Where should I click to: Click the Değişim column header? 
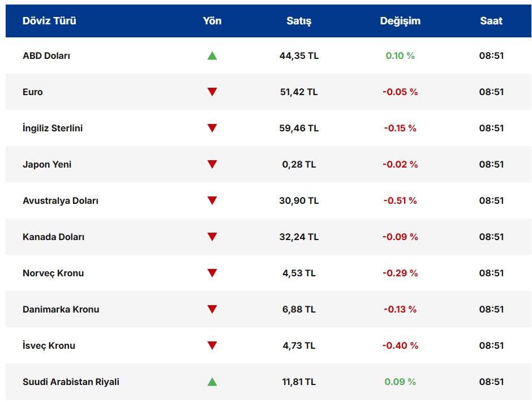pos(400,21)
